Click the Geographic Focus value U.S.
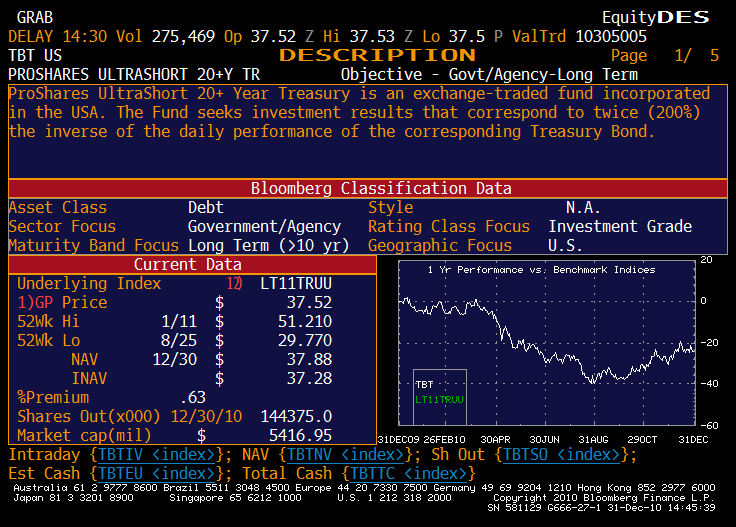736x527 pixels. tap(565, 245)
